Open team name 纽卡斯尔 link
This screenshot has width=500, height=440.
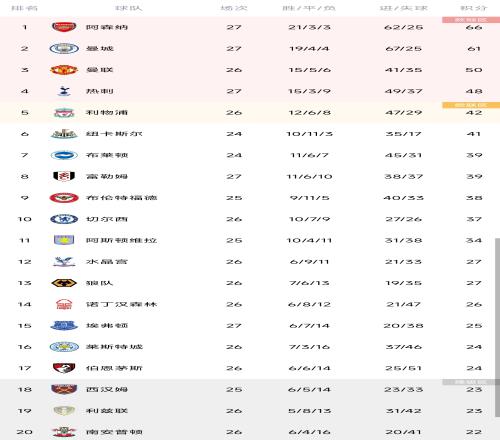click(114, 134)
